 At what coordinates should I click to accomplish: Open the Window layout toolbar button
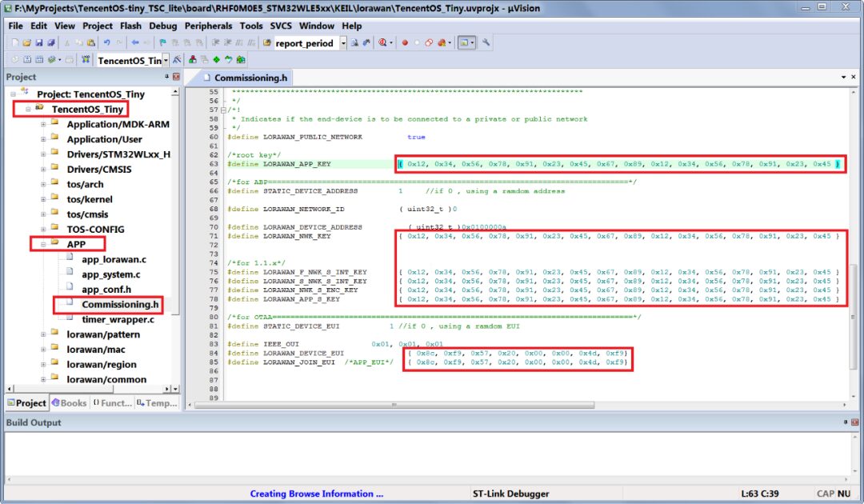coord(466,42)
